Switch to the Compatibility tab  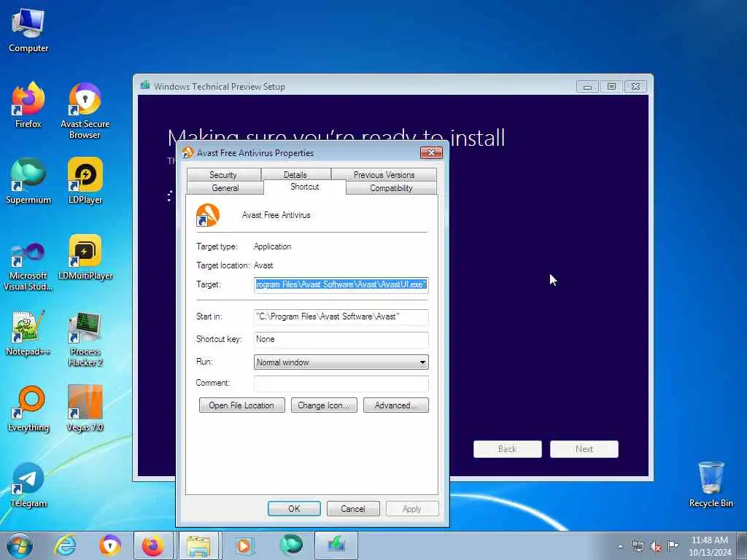click(x=391, y=188)
